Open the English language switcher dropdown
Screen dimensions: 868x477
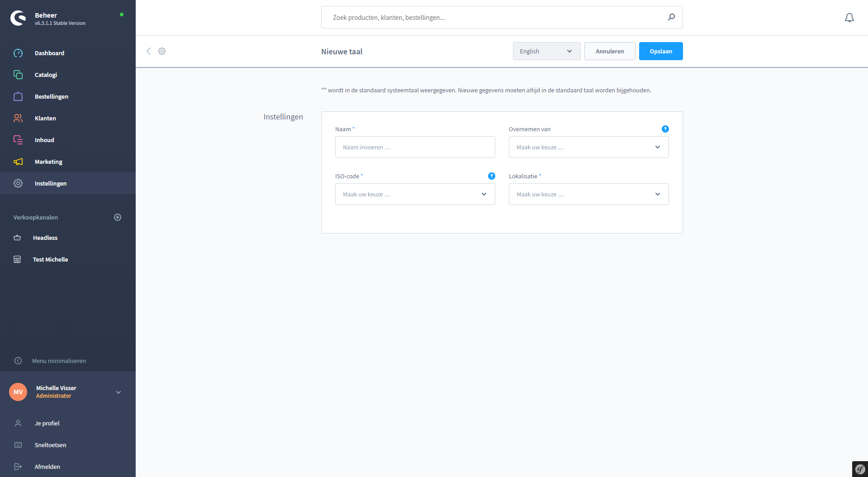click(546, 51)
